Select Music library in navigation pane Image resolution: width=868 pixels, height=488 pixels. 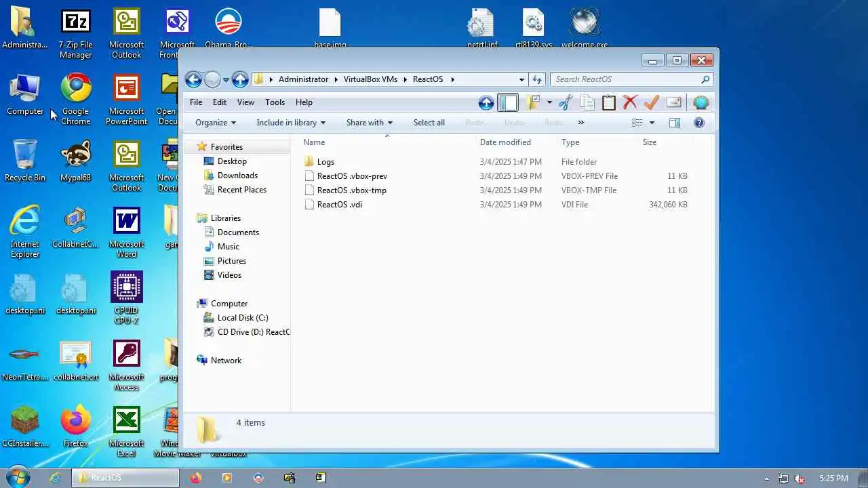click(228, 247)
